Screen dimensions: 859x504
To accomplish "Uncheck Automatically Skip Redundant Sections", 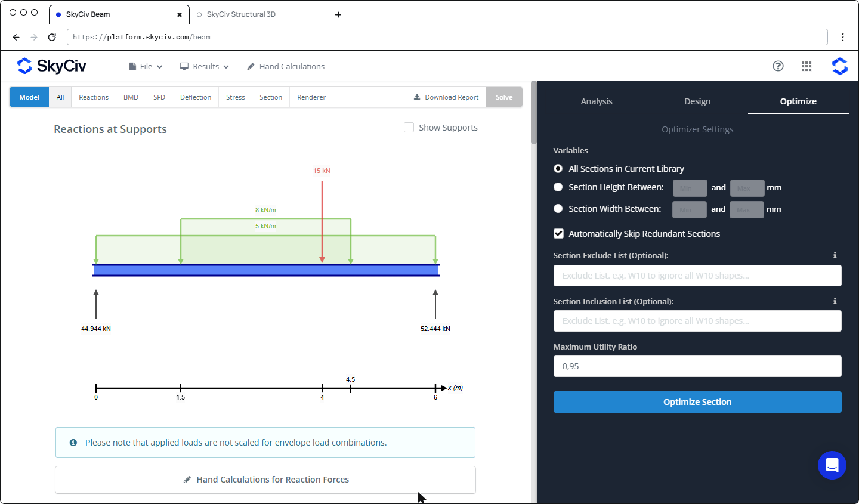I will 558,234.
